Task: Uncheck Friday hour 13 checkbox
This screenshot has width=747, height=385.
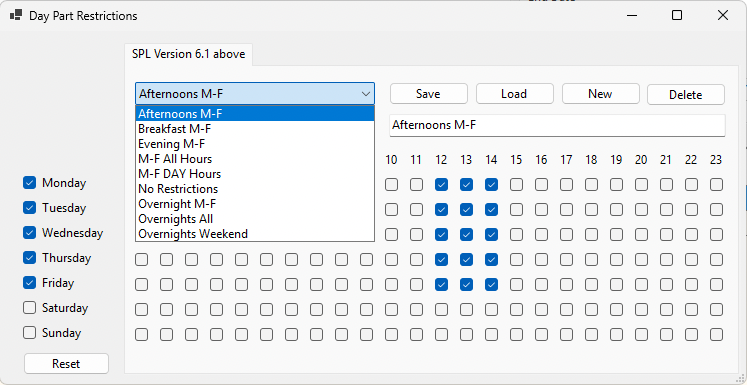Action: click(x=466, y=284)
